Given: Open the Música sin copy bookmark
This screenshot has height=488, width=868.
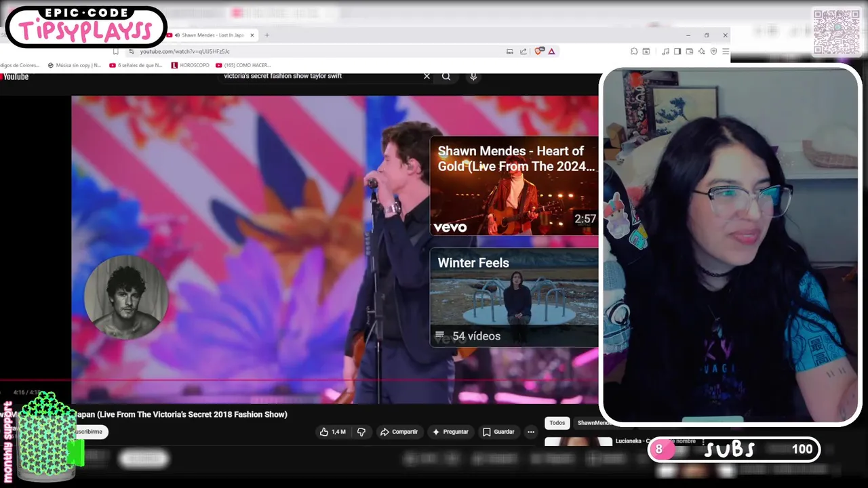Looking at the screenshot, I should coord(75,65).
